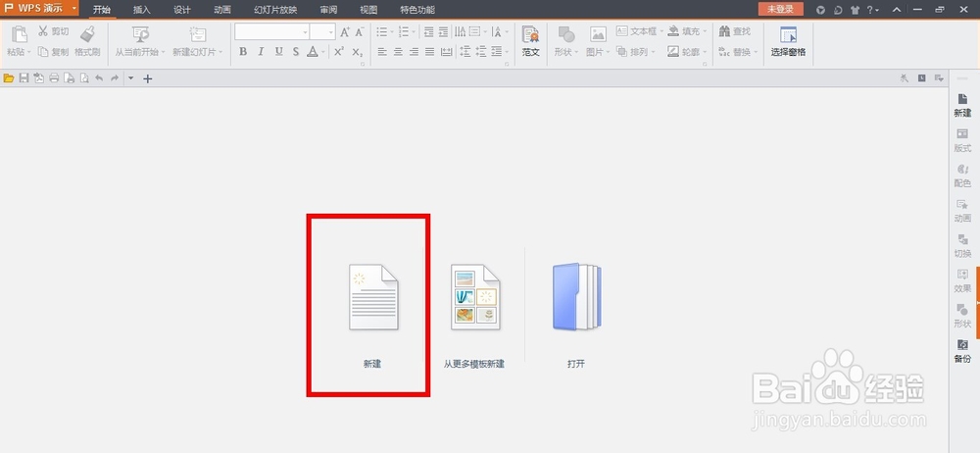Click the skin shirt icon in title bar
Image resolution: width=980 pixels, height=453 pixels.
pyautogui.click(x=855, y=10)
